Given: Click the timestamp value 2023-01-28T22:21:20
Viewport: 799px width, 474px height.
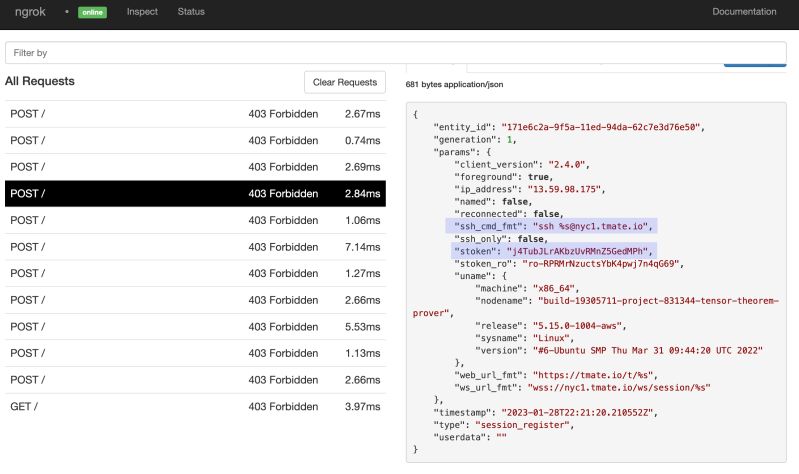Looking at the screenshot, I should pos(577,412).
